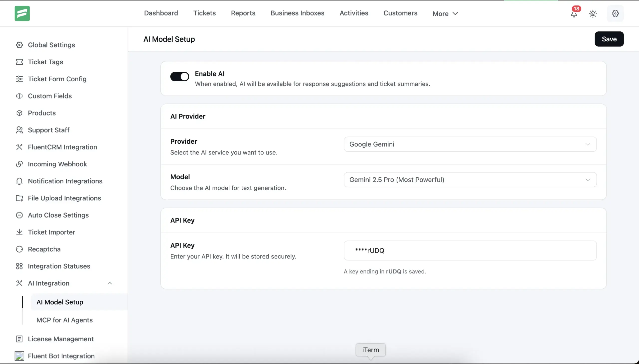Click the Incoming Webhook icon

(x=19, y=164)
